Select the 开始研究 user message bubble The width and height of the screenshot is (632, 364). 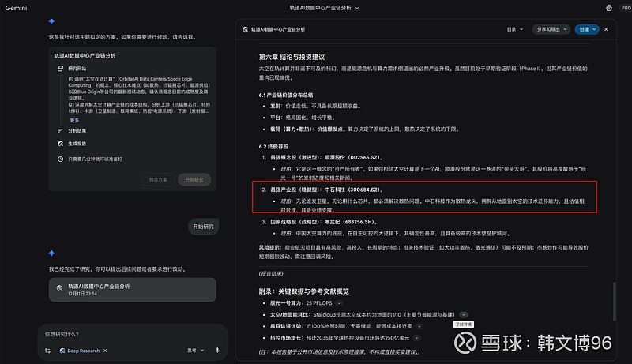(203, 227)
